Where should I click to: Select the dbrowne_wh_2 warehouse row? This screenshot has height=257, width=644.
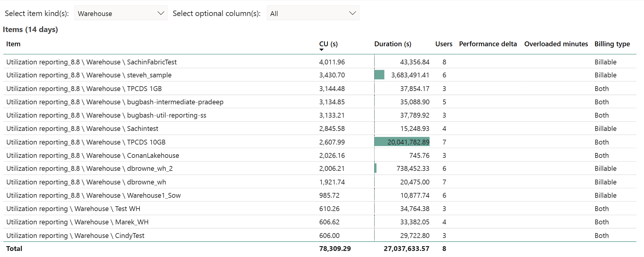pyautogui.click(x=320, y=168)
